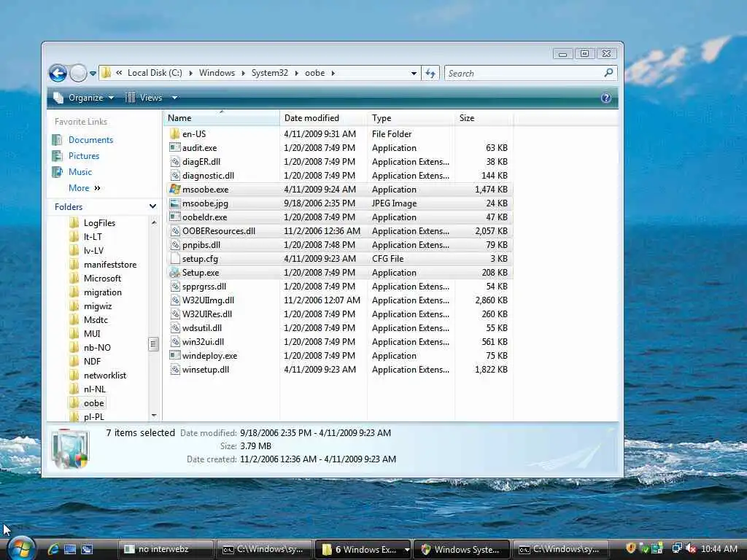
Task: Sort by Name column header
Action: tap(222, 118)
